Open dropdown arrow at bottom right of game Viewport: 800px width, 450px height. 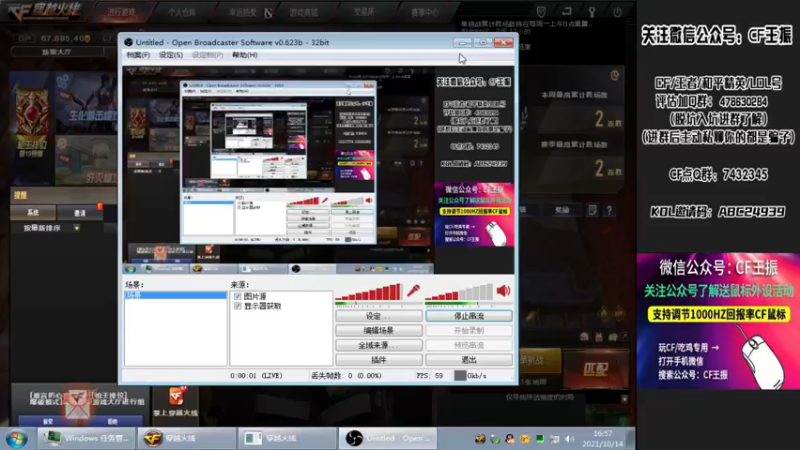[624, 399]
